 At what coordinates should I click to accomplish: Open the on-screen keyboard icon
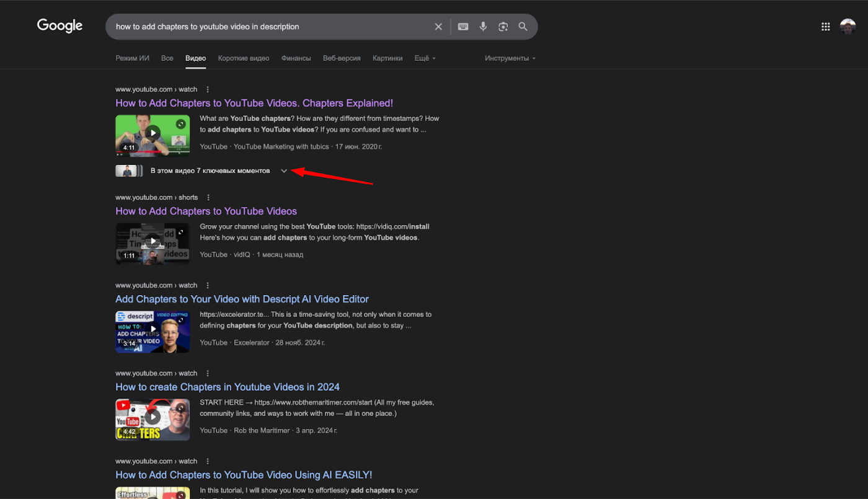pos(463,27)
